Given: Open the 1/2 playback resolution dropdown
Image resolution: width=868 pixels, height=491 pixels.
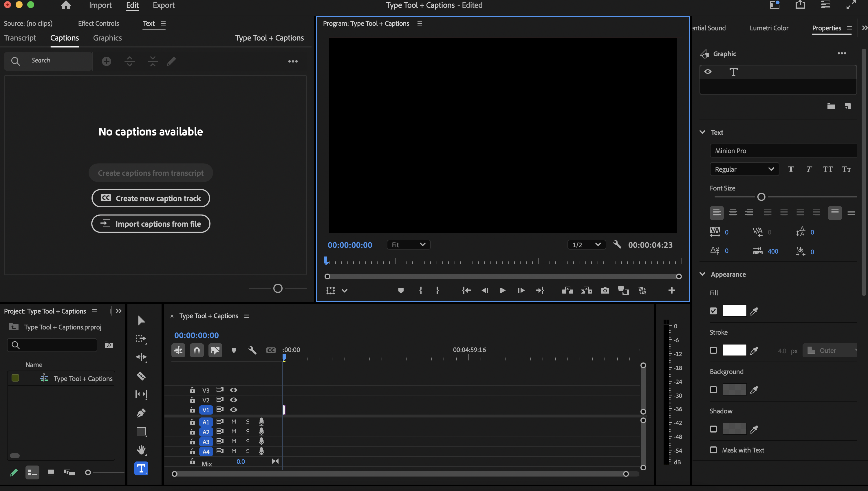Looking at the screenshot, I should [586, 245].
